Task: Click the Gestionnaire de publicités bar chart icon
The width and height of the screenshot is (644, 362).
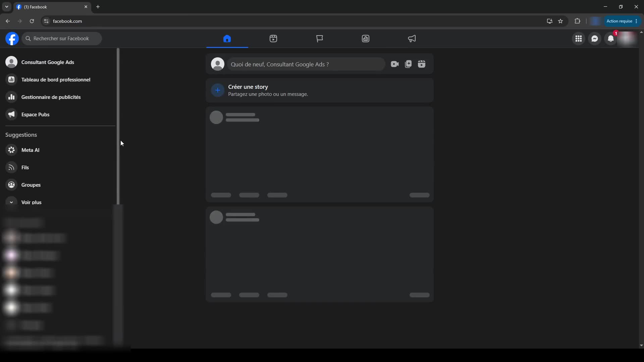Action: pyautogui.click(x=11, y=97)
